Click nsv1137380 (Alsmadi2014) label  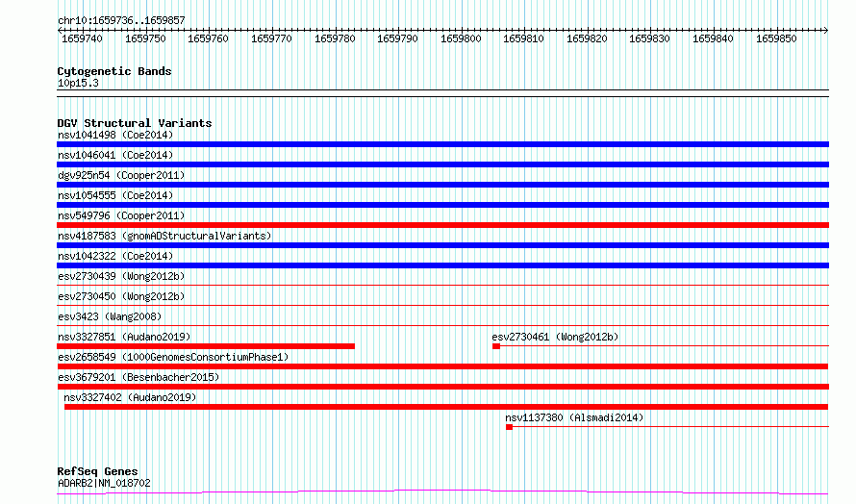coord(574,417)
